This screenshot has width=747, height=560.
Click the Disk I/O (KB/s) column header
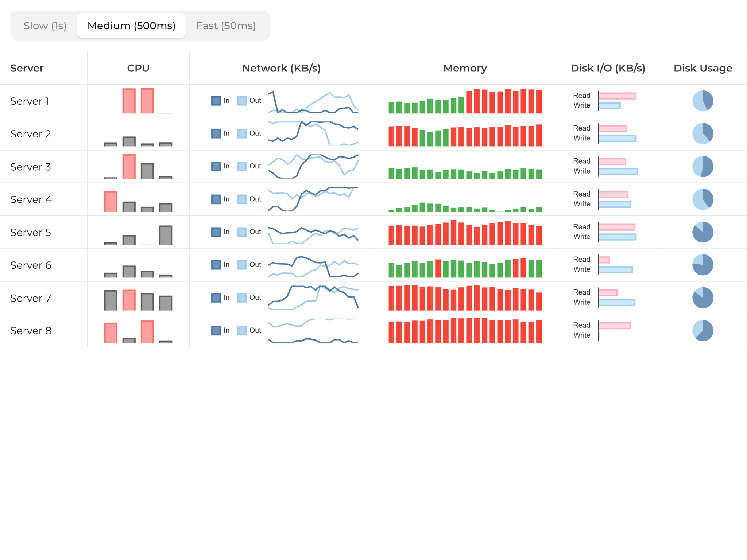[608, 68]
